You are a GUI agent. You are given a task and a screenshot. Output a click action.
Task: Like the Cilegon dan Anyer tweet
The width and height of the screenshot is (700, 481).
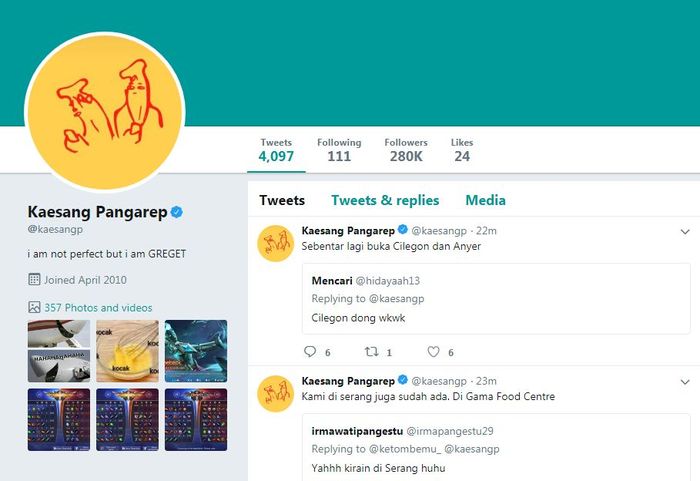click(433, 351)
